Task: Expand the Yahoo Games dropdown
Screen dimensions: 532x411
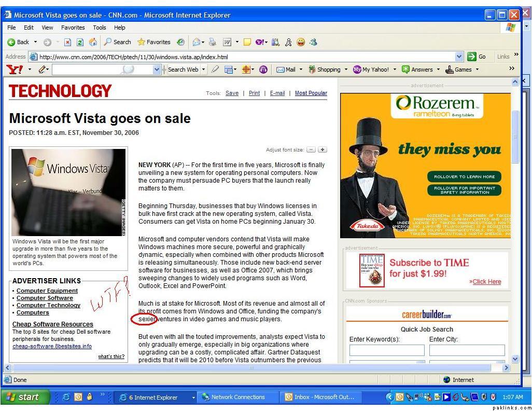Action: click(x=477, y=70)
